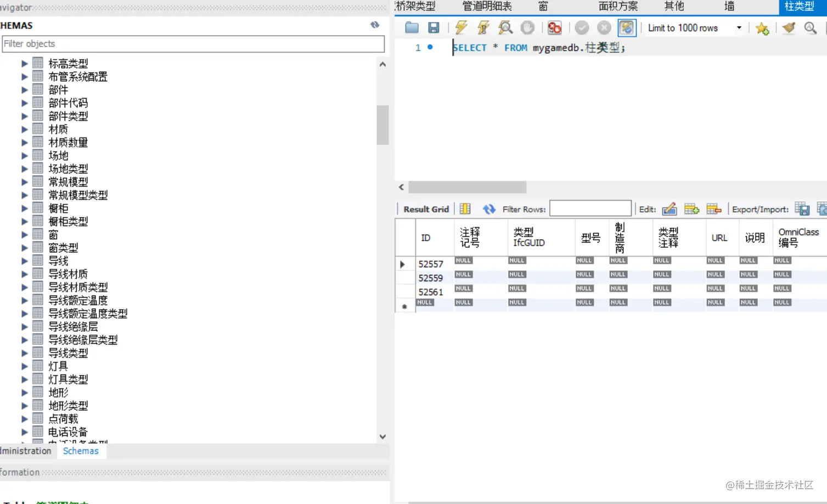Switch to the 面积方案 query tab
Viewport: 827px width, 504px height.
[x=618, y=6]
